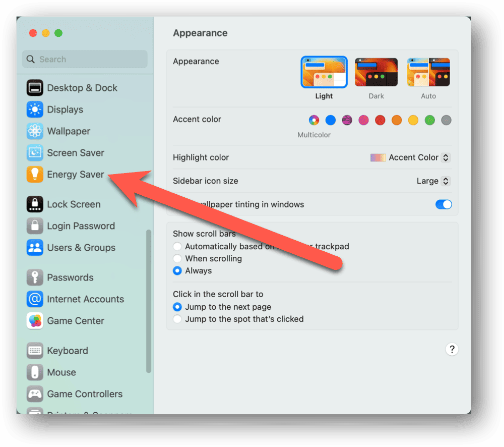Click the Passwords key icon

point(35,277)
